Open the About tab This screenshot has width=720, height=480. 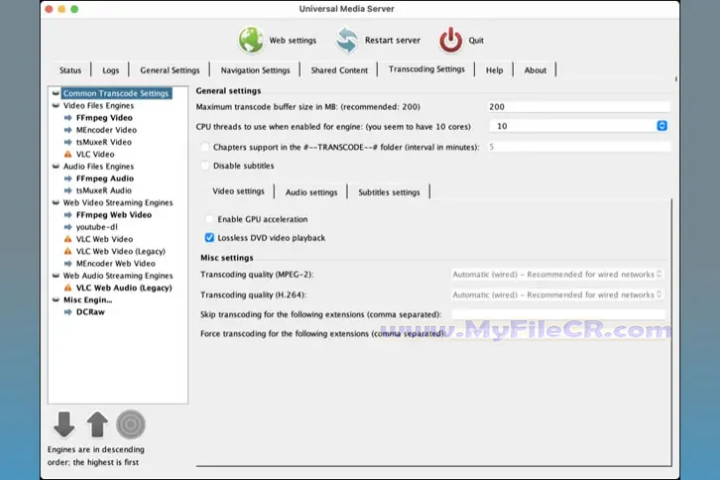pyautogui.click(x=535, y=70)
